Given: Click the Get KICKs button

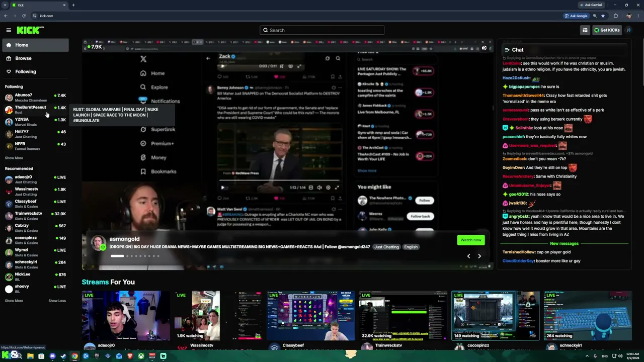Looking at the screenshot, I should [x=607, y=30].
